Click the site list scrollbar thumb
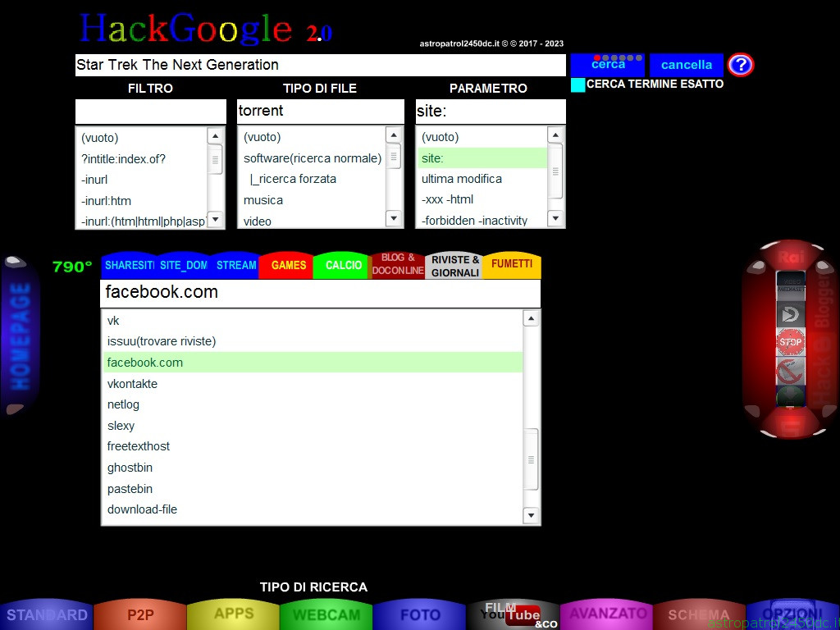The height and width of the screenshot is (630, 840). pos(531,459)
